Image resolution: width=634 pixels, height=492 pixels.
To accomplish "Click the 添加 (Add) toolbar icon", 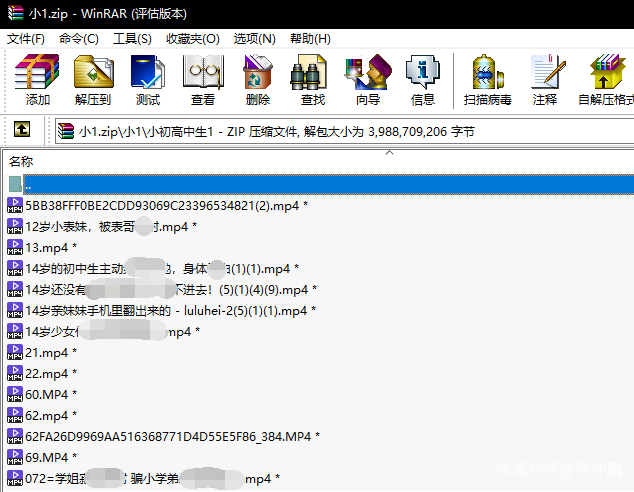I will (37, 80).
